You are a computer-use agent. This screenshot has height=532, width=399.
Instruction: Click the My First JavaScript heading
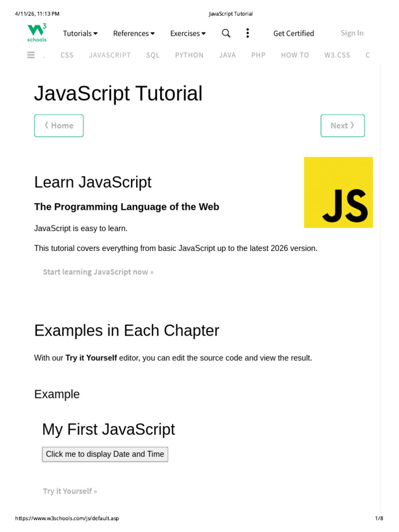point(109,429)
